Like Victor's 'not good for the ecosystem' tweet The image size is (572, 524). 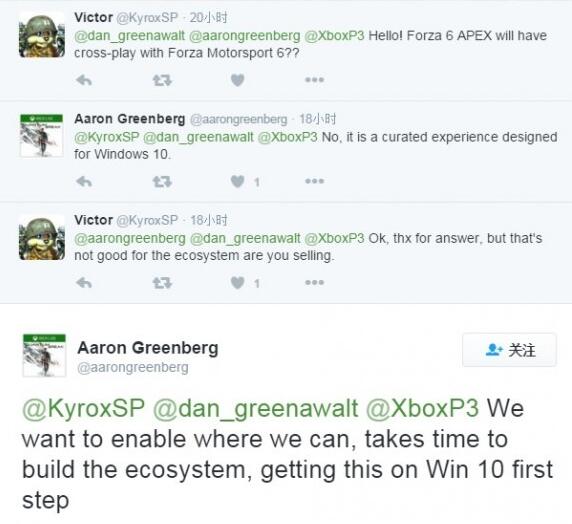pos(237,283)
